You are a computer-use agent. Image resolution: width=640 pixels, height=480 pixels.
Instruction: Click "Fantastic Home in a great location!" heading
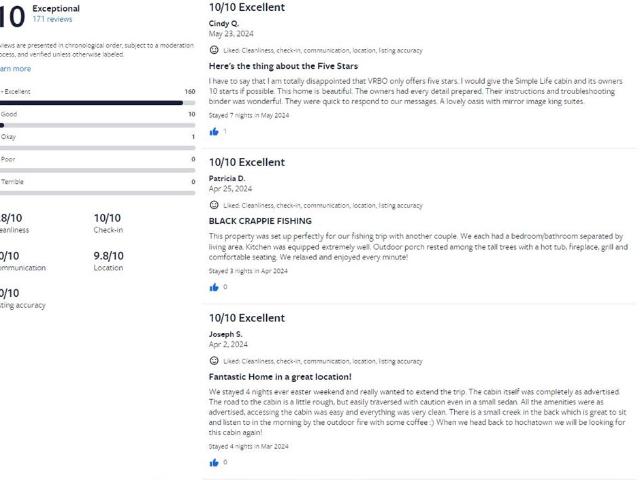(279, 376)
